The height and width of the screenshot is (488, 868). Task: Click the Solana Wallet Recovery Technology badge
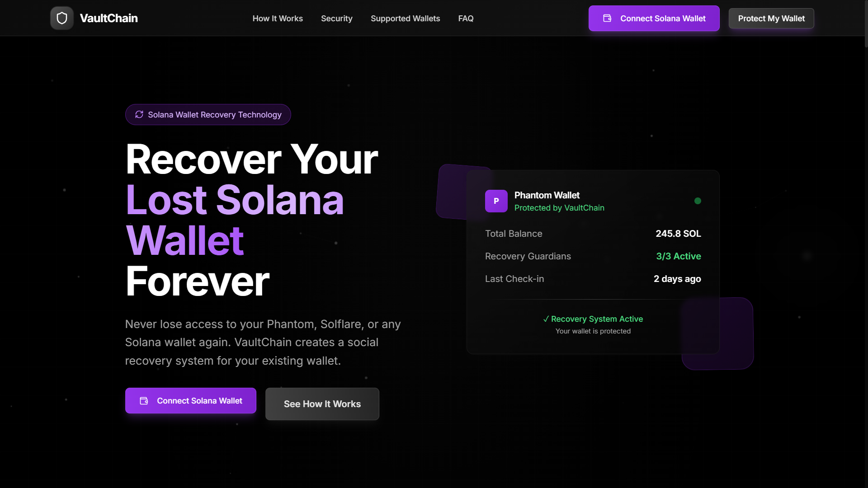[x=208, y=115]
